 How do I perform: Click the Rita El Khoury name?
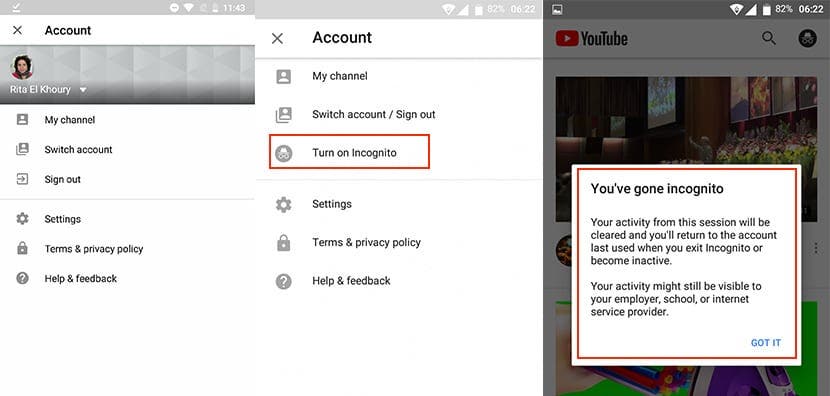(40, 89)
